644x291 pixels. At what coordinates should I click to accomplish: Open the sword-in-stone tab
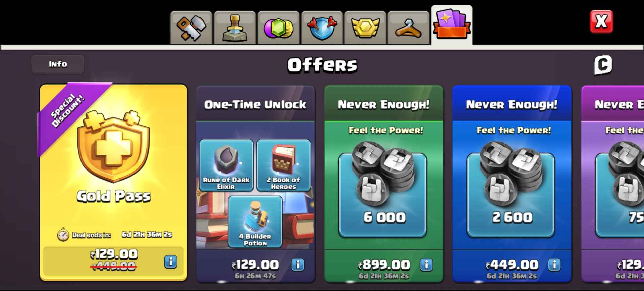(235, 28)
